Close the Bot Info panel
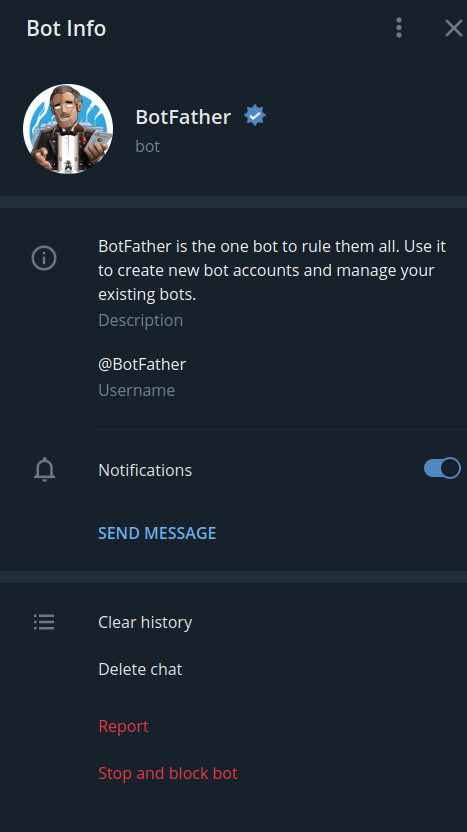This screenshot has width=467, height=832. pyautogui.click(x=453, y=28)
